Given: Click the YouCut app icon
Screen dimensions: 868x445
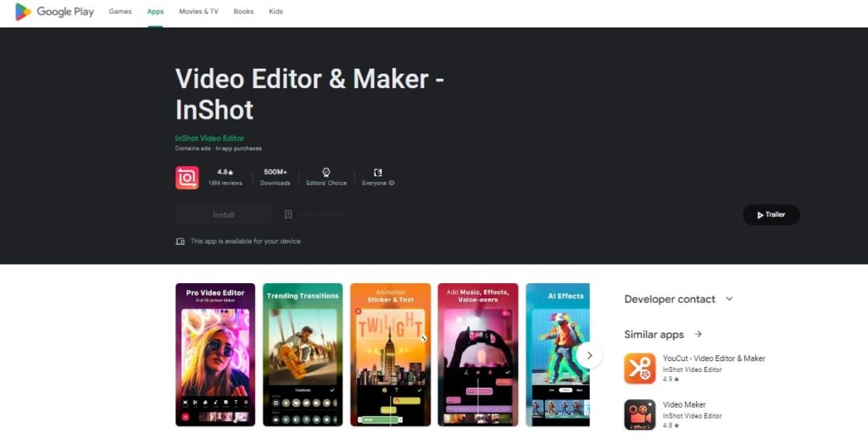Looking at the screenshot, I should [x=640, y=369].
